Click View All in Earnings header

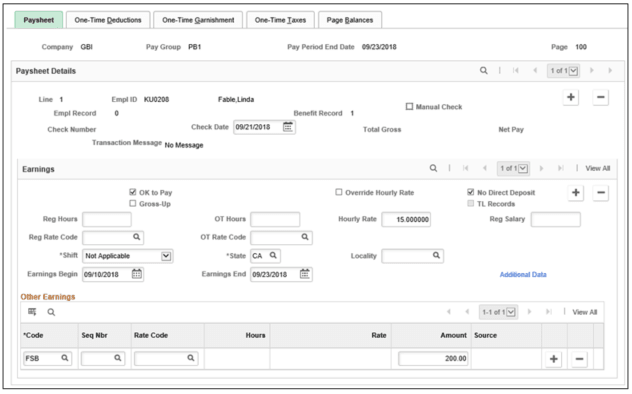[x=598, y=168]
